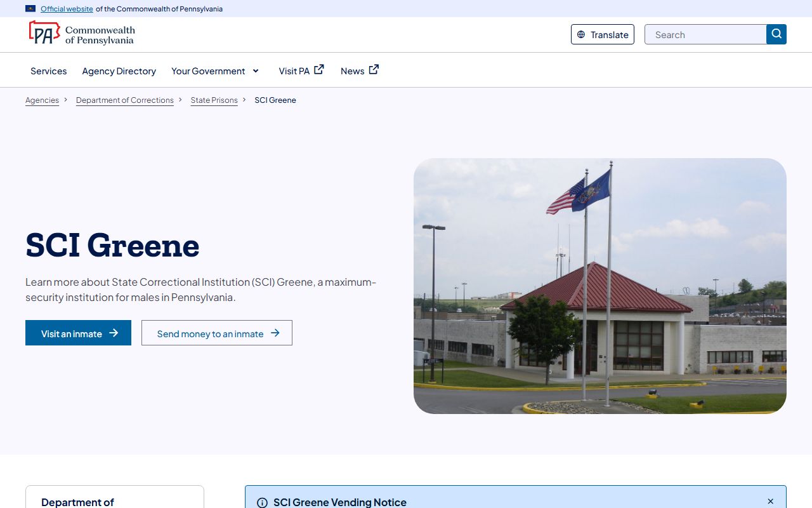The height and width of the screenshot is (508, 812).
Task: Open the Services menu
Action: click(49, 71)
